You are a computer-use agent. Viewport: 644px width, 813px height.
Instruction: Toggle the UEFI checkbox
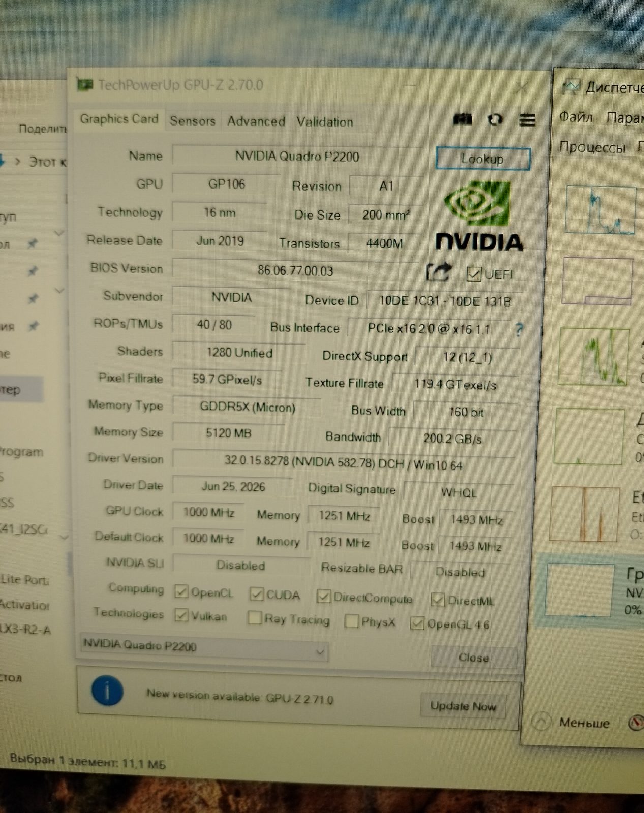(x=473, y=274)
